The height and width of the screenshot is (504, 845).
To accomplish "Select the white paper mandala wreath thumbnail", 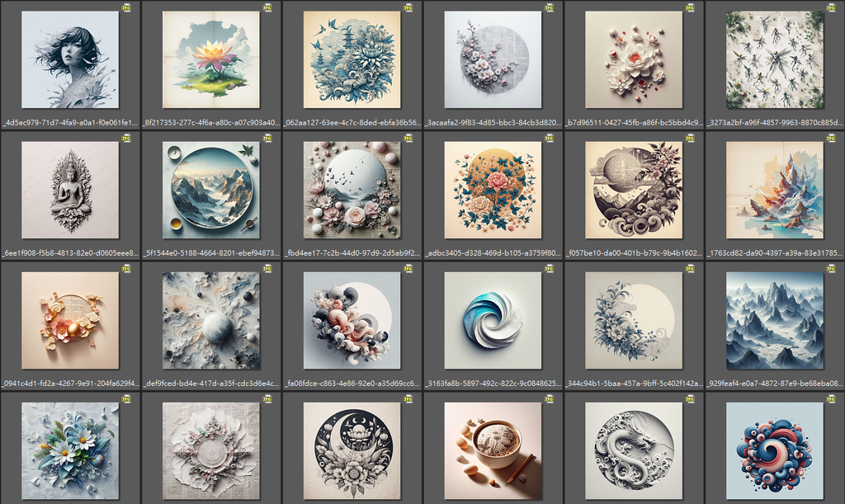I will pos(211,450).
